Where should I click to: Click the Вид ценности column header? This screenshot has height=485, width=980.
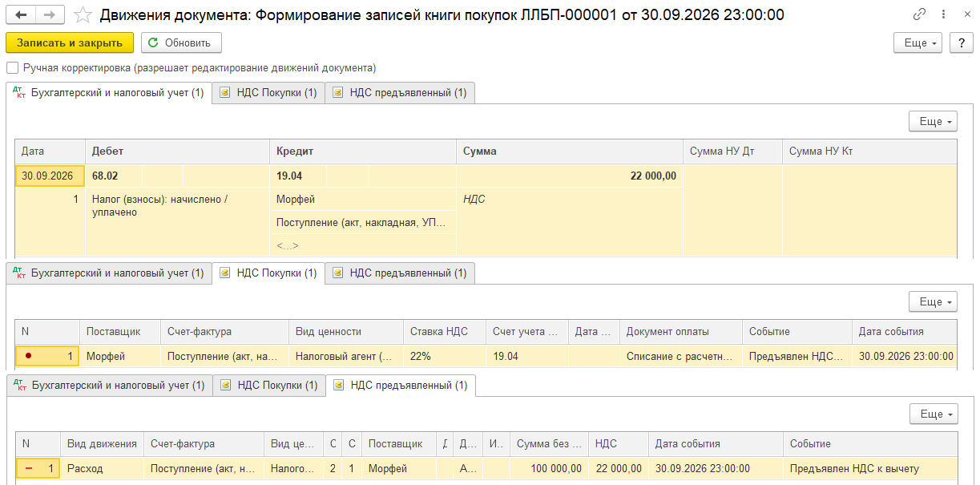[345, 331]
